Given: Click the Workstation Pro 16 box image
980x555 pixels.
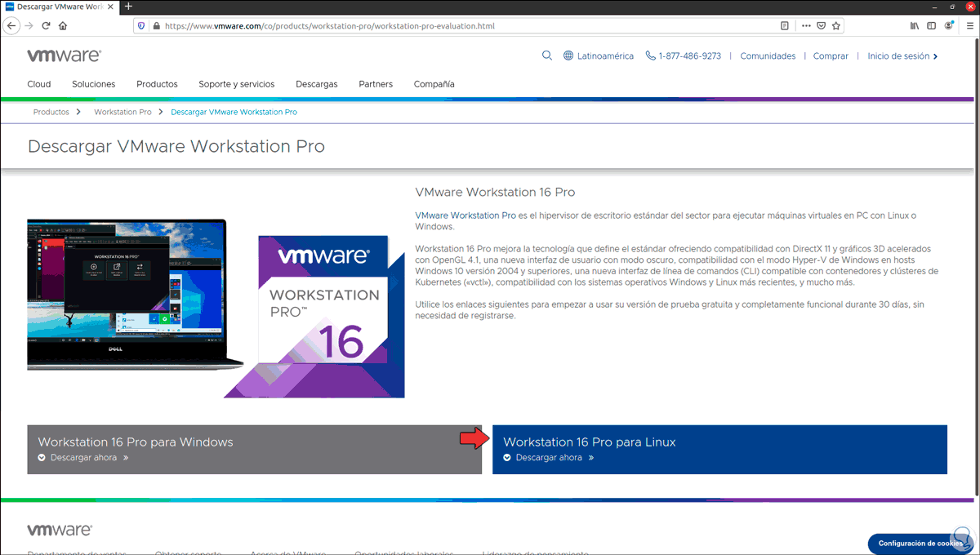Looking at the screenshot, I should [x=314, y=317].
